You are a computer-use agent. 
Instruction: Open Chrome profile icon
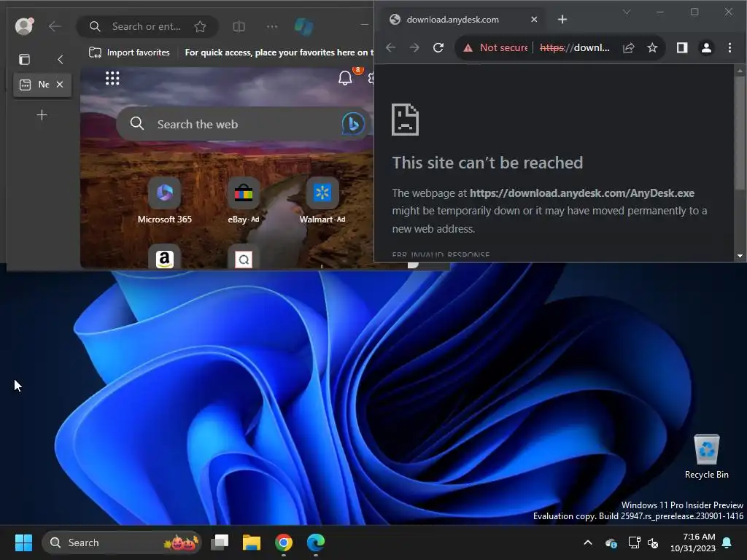[706, 47]
